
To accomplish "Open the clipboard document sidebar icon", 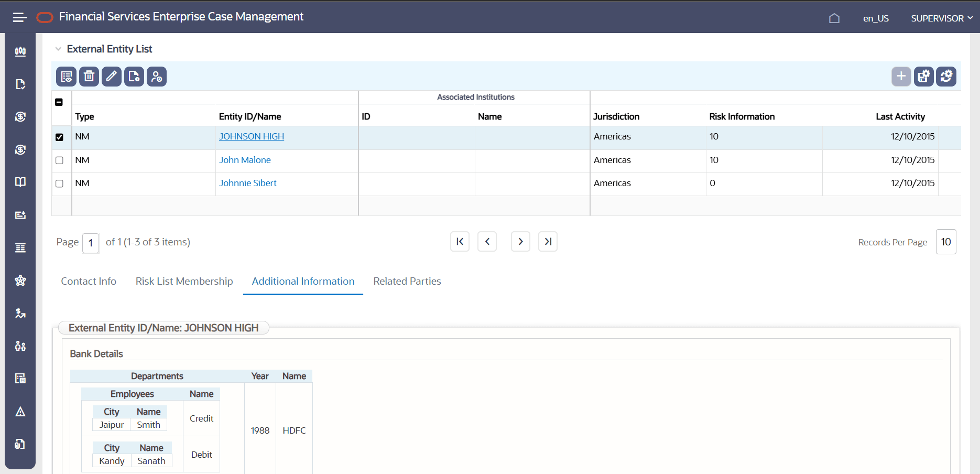I will tap(20, 444).
